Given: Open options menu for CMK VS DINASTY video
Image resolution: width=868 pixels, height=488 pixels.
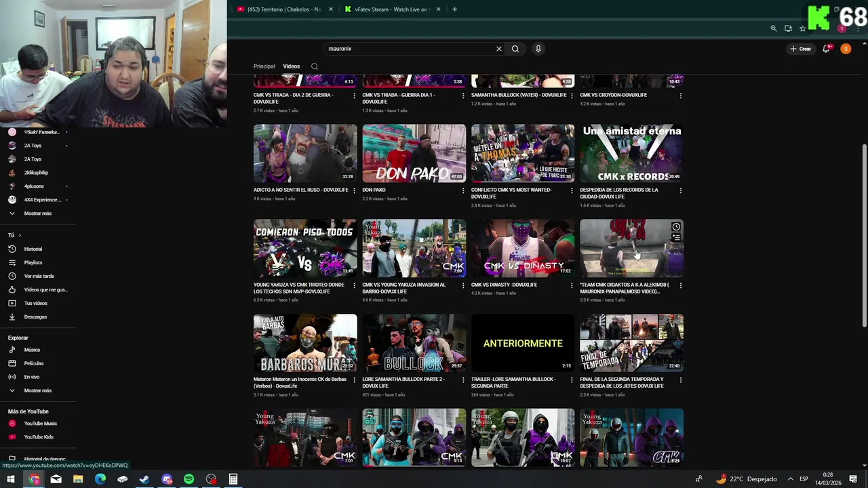Looking at the screenshot, I should [x=572, y=285].
